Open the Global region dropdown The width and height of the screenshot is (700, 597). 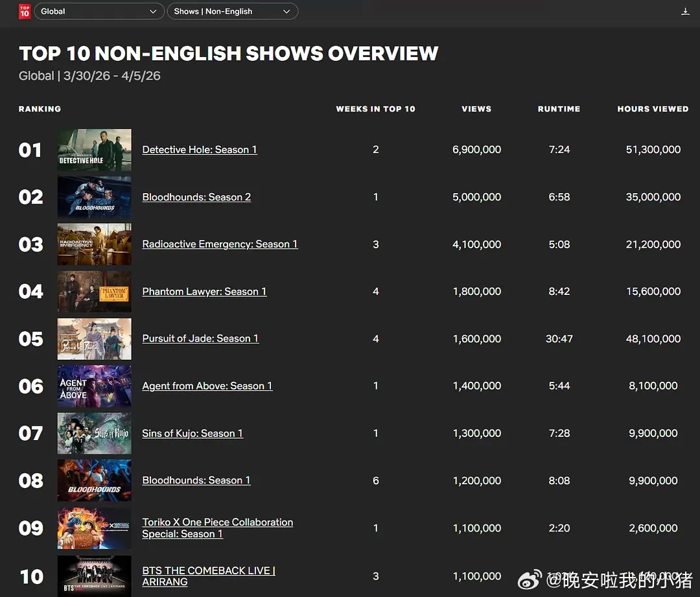point(99,11)
